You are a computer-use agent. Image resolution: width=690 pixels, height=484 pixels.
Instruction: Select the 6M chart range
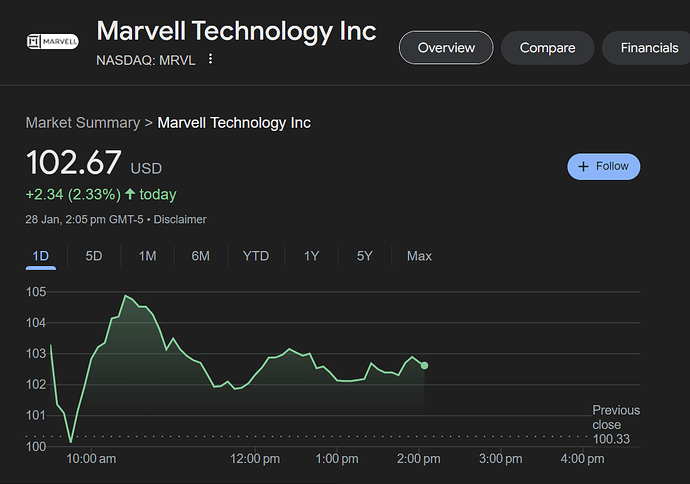coord(200,256)
